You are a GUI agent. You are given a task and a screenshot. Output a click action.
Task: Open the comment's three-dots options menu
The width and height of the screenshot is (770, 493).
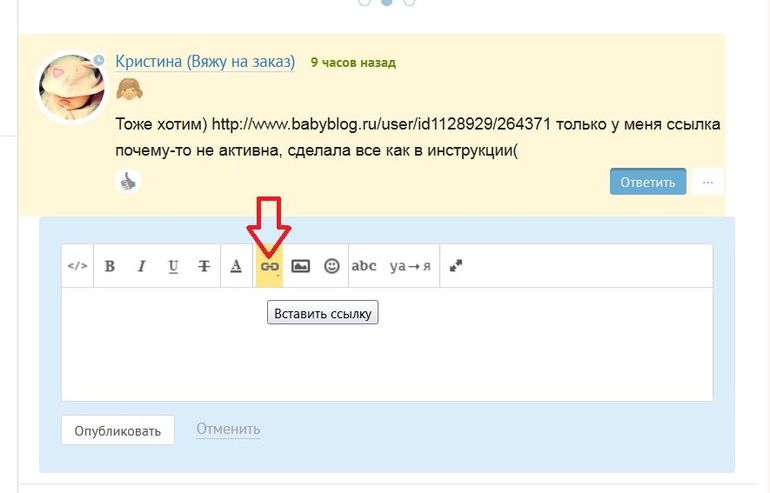point(708,182)
